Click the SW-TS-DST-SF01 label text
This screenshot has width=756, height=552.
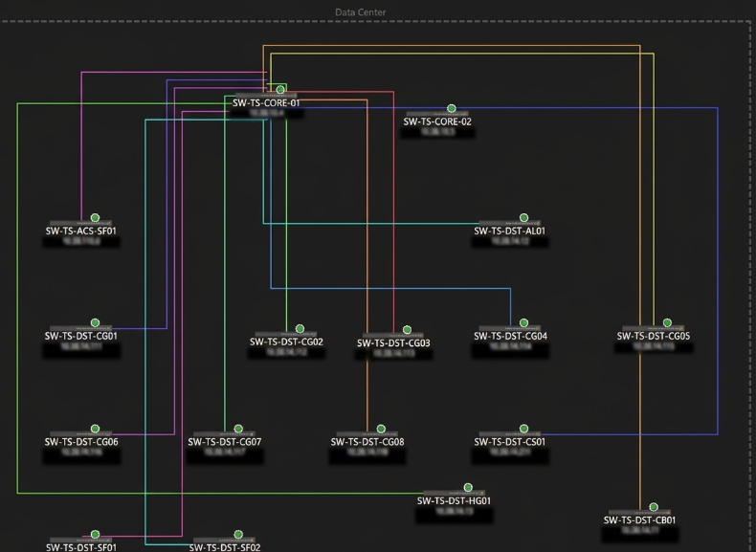pos(81,547)
